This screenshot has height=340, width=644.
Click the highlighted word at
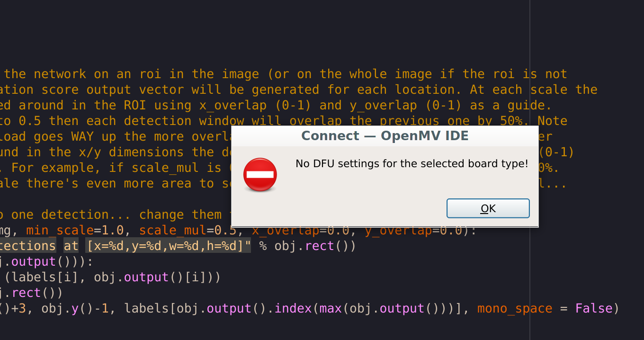tap(71, 246)
